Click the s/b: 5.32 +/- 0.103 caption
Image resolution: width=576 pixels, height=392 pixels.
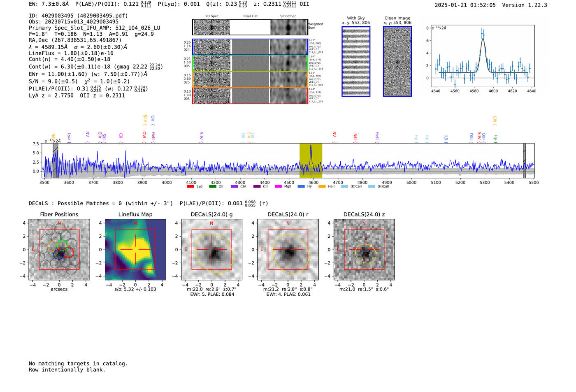tap(135, 289)
